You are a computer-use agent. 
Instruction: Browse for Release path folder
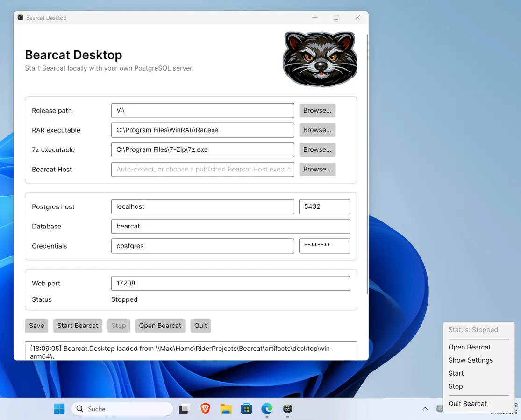coord(317,111)
